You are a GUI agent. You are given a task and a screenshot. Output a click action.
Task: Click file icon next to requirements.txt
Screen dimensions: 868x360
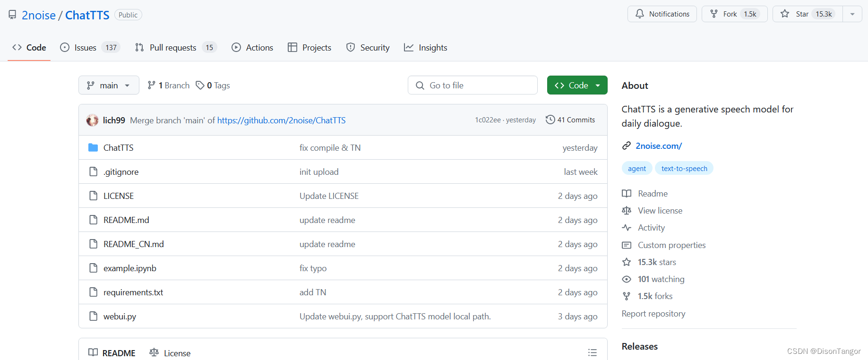pyautogui.click(x=93, y=292)
